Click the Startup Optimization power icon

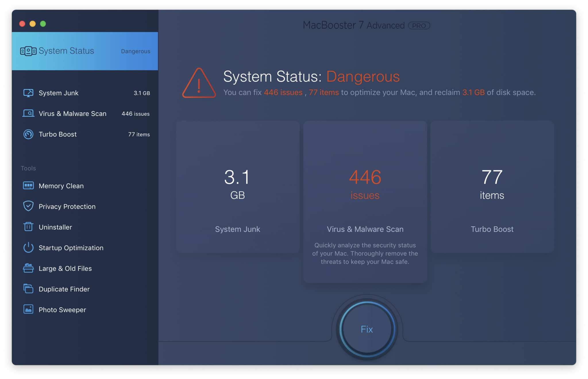point(28,247)
